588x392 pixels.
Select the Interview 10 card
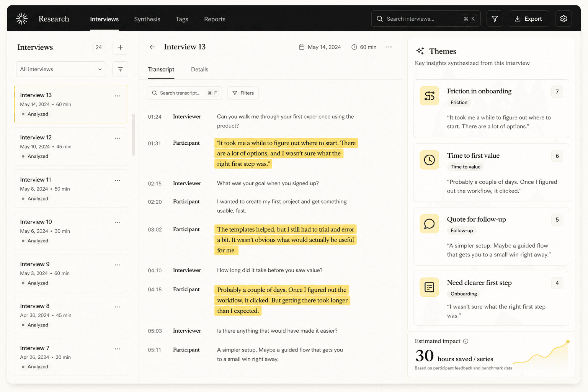point(71,231)
